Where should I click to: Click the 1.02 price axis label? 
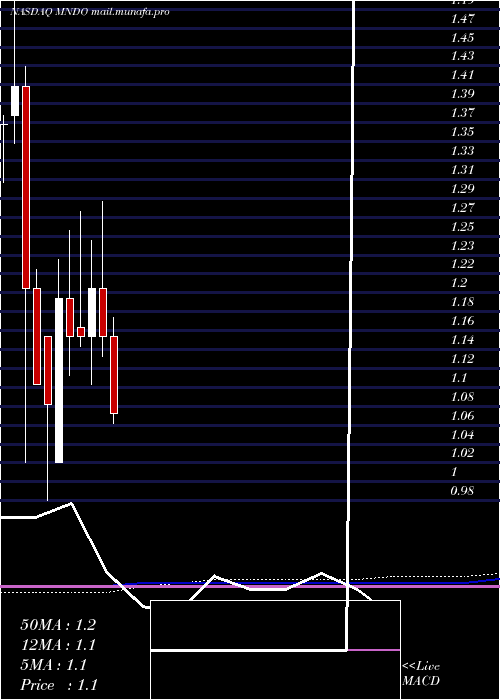(x=462, y=453)
